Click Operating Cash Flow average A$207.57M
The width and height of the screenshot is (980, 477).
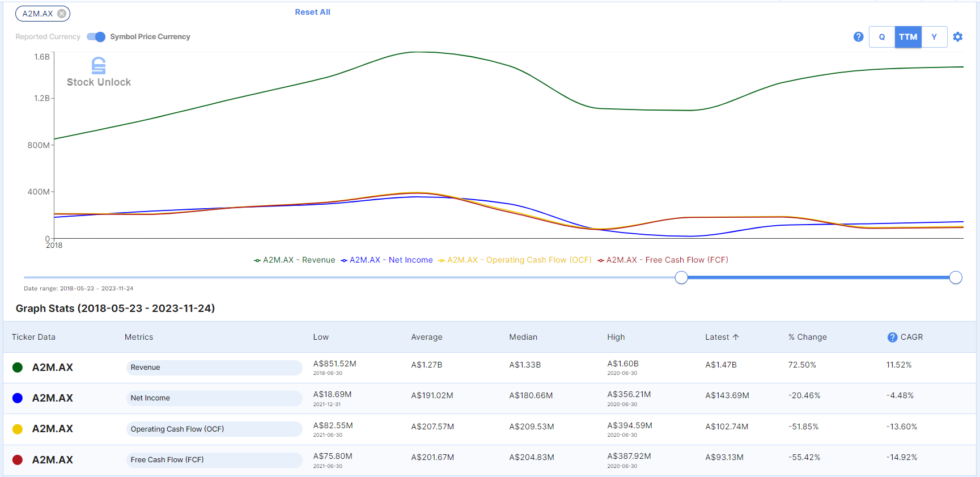click(432, 427)
